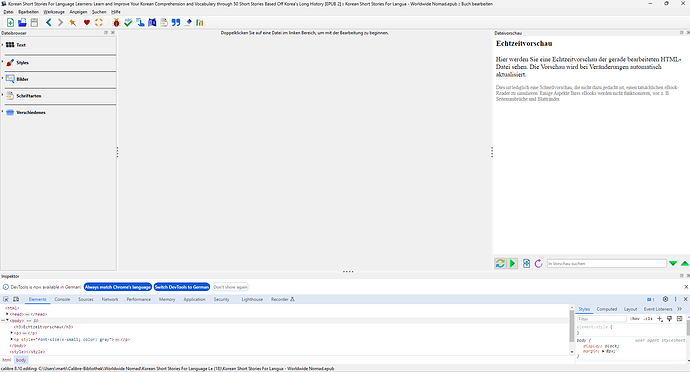Click the green checkmark spell-check icon

[128, 22]
